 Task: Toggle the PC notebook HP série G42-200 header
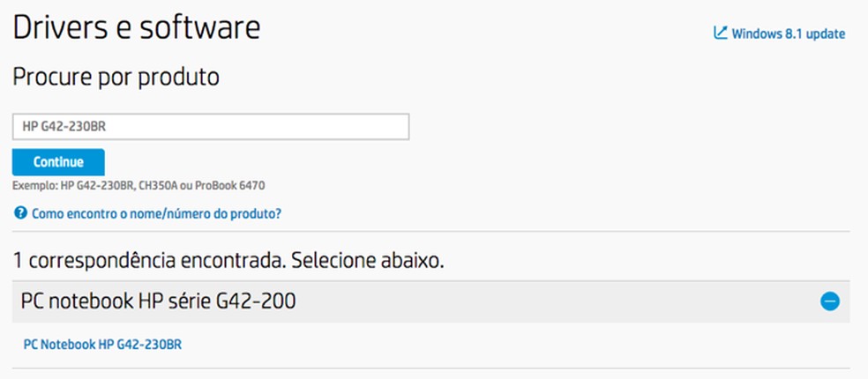click(x=159, y=301)
